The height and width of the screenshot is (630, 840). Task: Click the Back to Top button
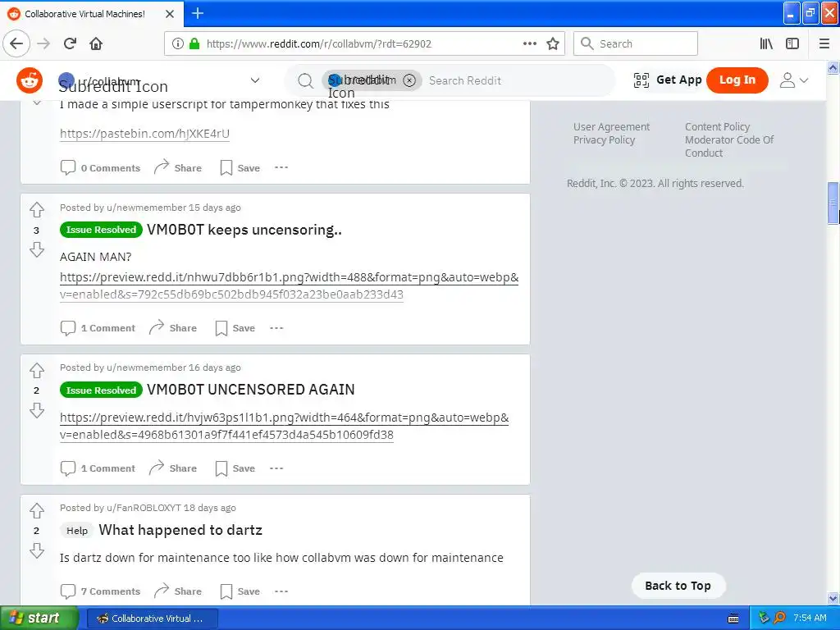(678, 586)
